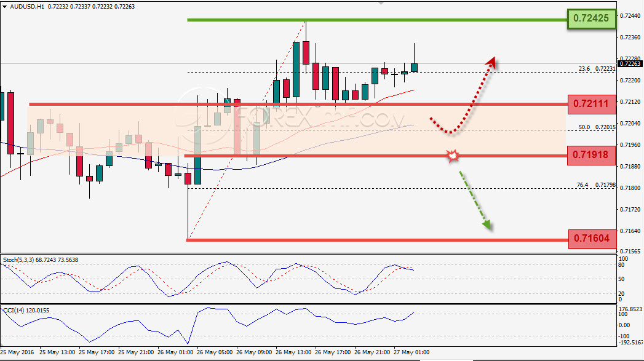Click 0.71565 at the bottom of price axis
Viewport: 644px width, 361px height.
pos(630,251)
